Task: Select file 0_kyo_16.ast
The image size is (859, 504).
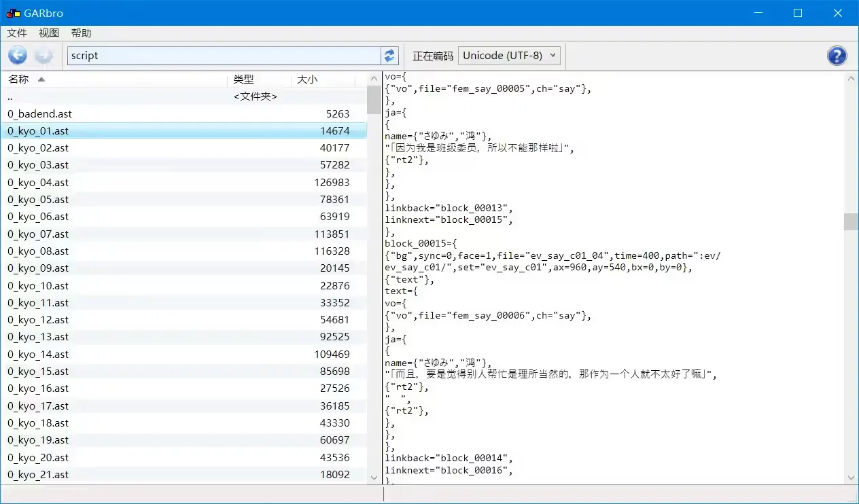Action: tap(183, 389)
